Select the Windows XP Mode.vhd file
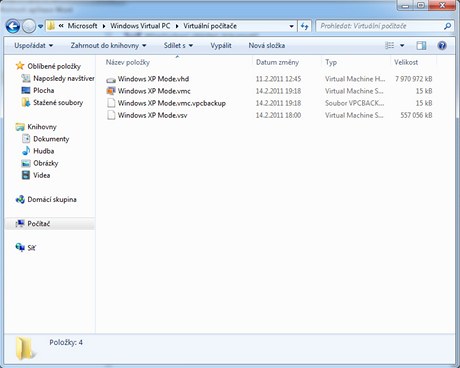This screenshot has width=460, height=368. (153, 79)
